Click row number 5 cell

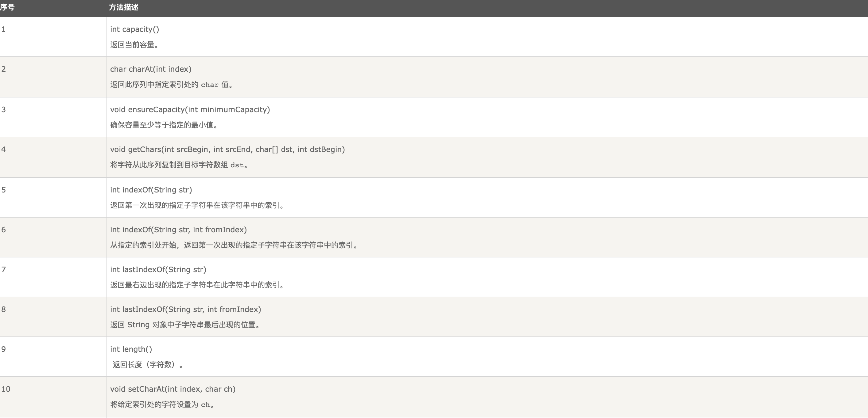point(4,190)
